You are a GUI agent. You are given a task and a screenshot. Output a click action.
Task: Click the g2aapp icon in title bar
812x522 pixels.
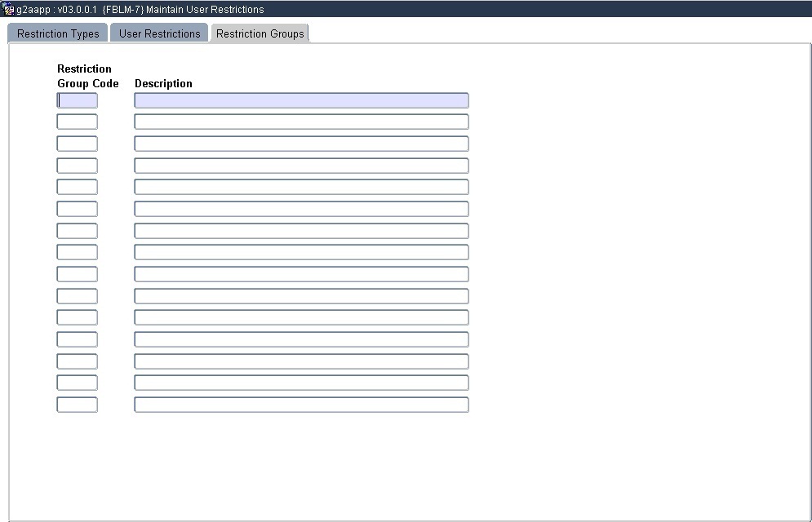pos(9,9)
